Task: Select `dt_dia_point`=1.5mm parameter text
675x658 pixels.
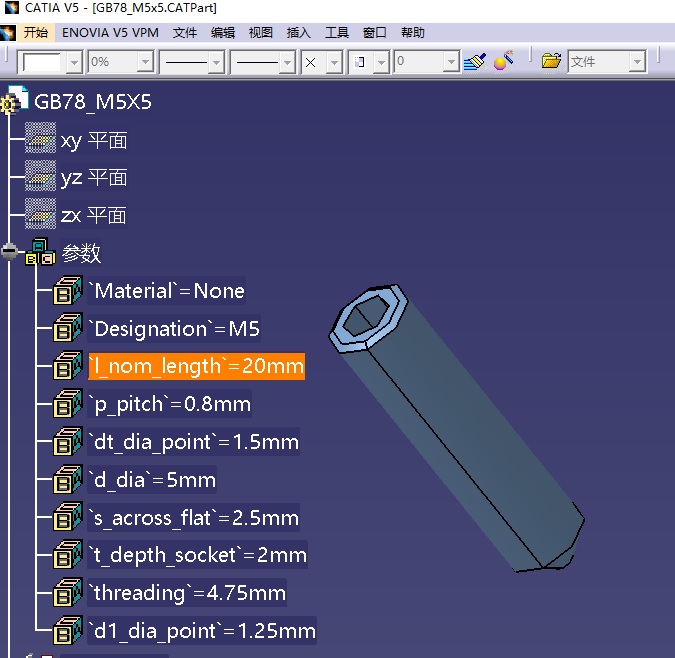Action: pyautogui.click(x=194, y=442)
